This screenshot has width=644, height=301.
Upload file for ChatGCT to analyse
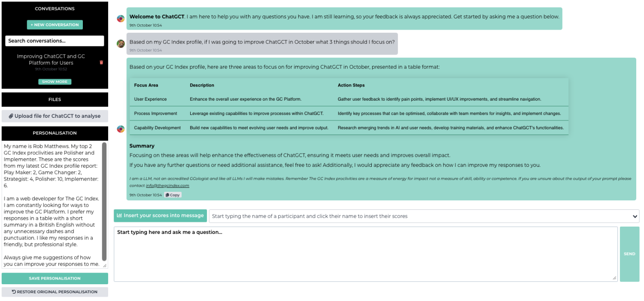(55, 116)
